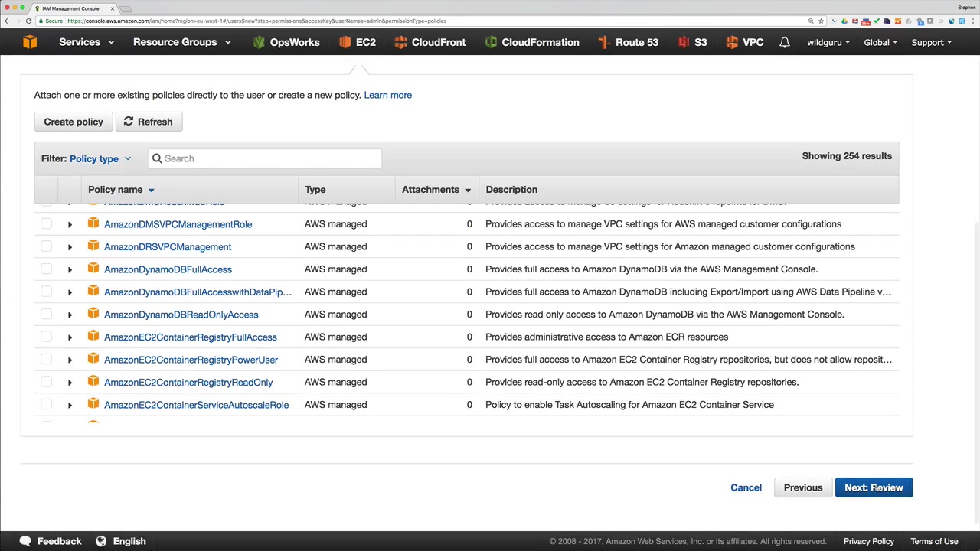Check the AmazonDynamoDBFullAccess policy checkbox
The height and width of the screenshot is (551, 980).
click(47, 269)
